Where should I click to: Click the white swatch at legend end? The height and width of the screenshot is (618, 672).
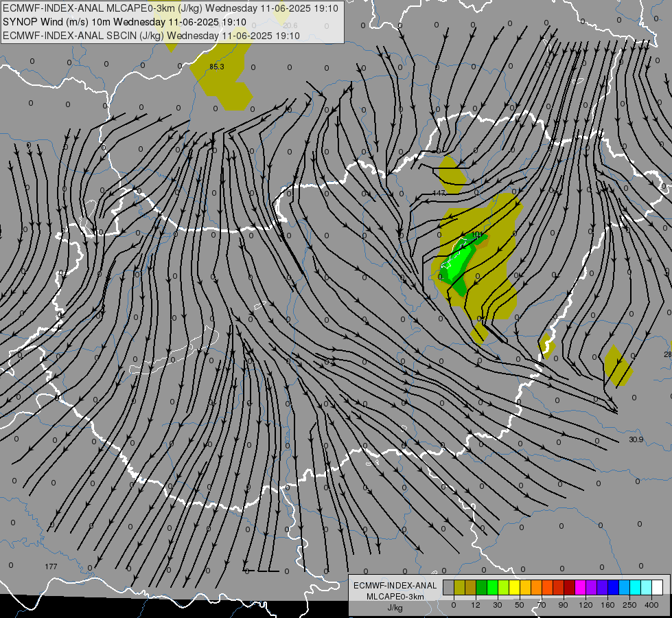(x=658, y=587)
